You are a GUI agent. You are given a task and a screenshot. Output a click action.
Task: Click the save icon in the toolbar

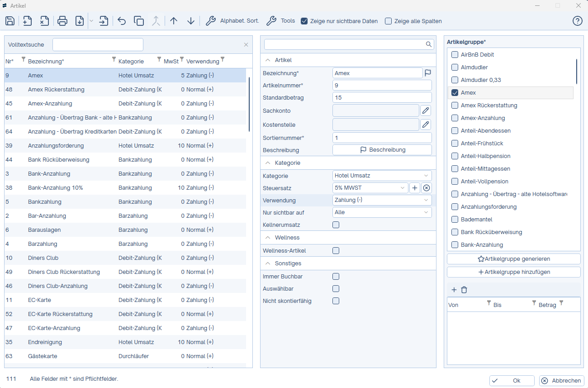click(x=10, y=21)
